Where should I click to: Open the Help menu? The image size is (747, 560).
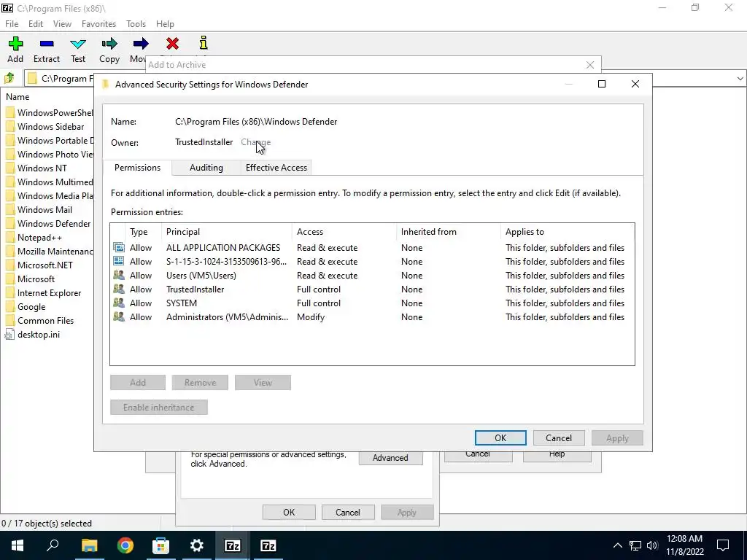click(x=165, y=24)
